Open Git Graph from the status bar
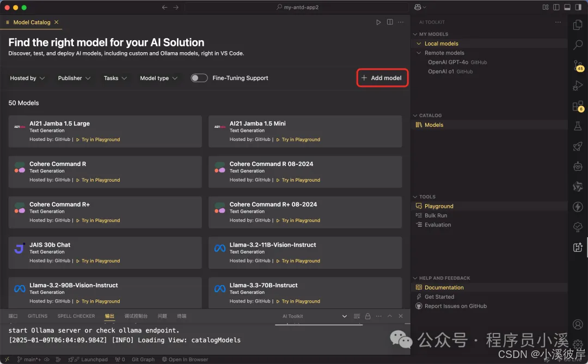Screen dimensions: 588x364 (x=143, y=360)
